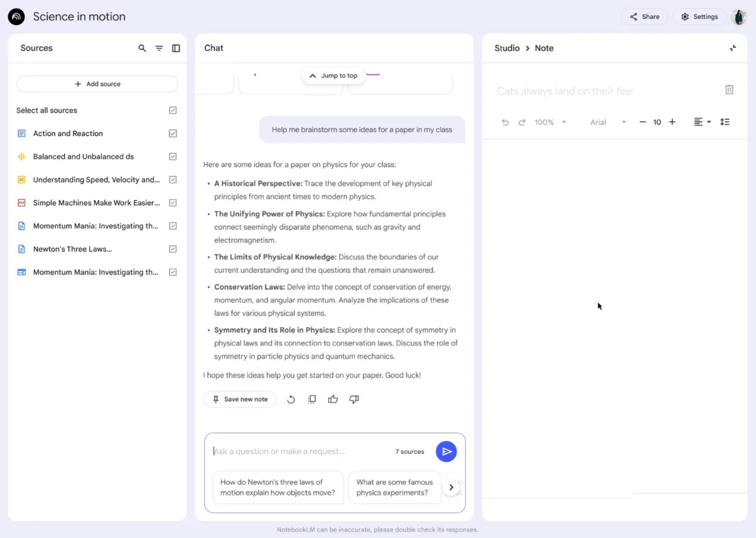Image resolution: width=756 pixels, height=538 pixels.
Task: Delete the note using trash icon
Action: tap(729, 90)
